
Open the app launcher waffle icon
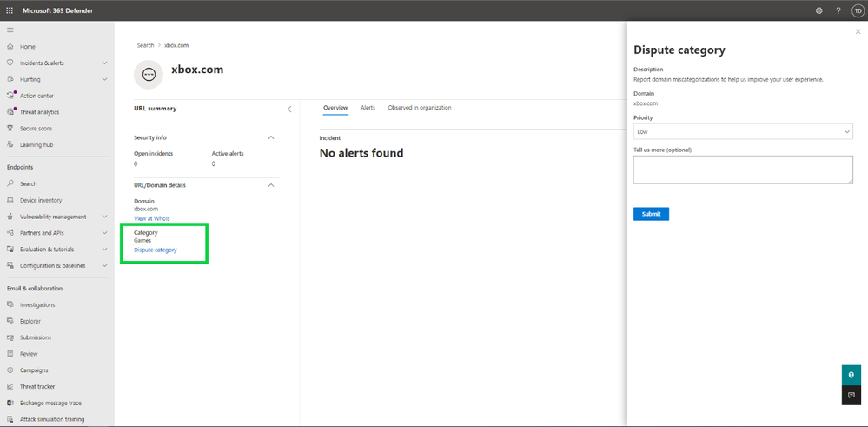pos(10,10)
